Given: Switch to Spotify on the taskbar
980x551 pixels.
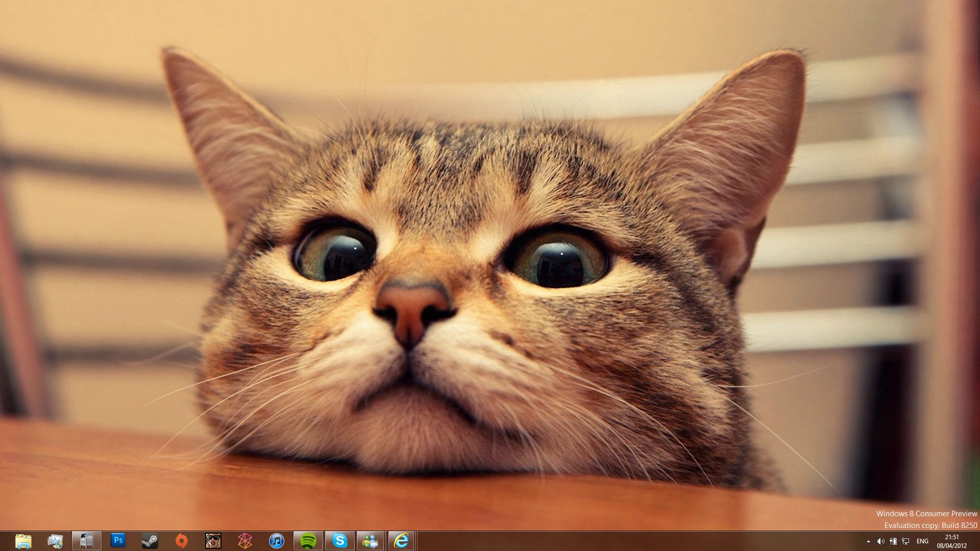Looking at the screenshot, I should click(x=308, y=541).
